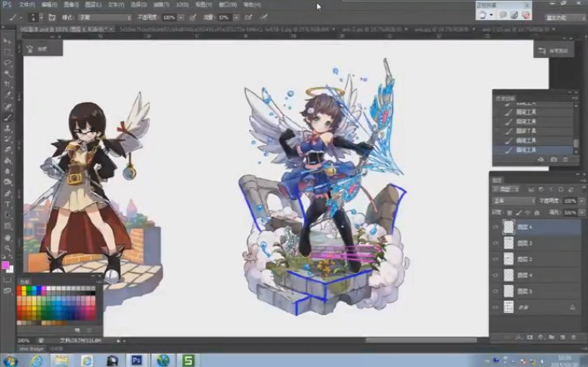Image resolution: width=588 pixels, height=367 pixels.
Task: Create new snapshot in History panel
Action: [x=553, y=160]
